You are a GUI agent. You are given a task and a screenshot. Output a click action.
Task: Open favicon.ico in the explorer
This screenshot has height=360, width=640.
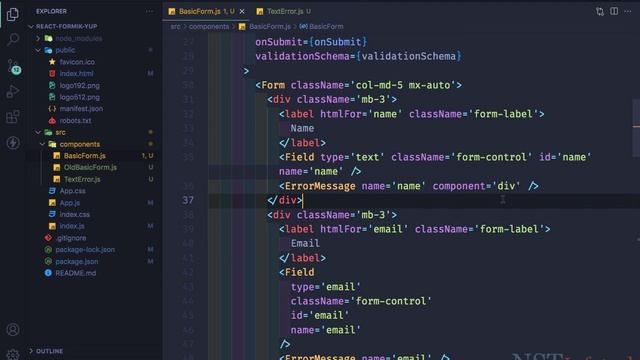coord(77,62)
